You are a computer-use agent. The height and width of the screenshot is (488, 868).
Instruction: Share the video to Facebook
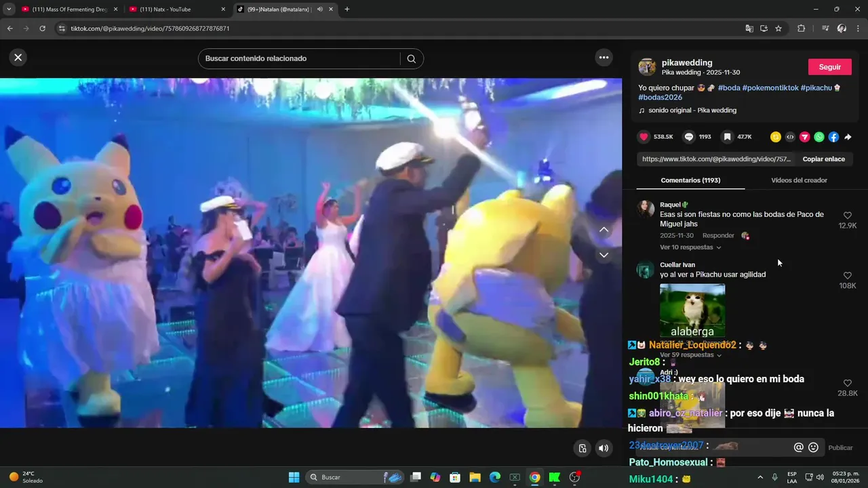[833, 137]
